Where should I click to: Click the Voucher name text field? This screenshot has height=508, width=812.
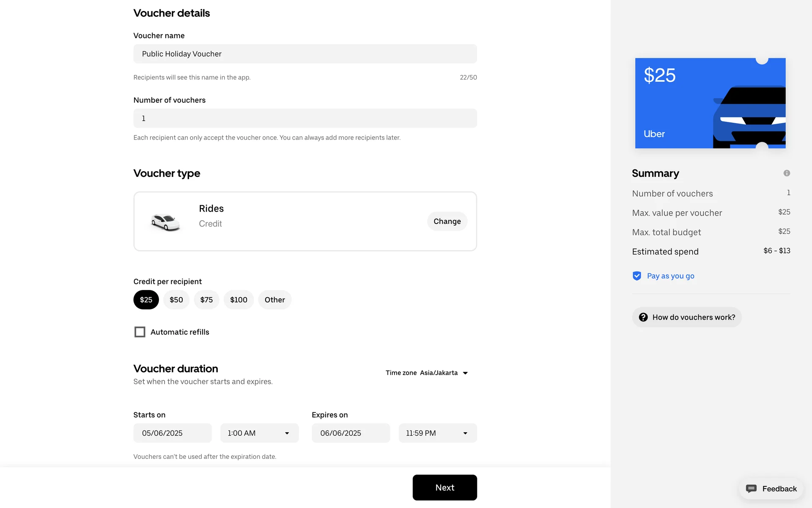(305, 54)
